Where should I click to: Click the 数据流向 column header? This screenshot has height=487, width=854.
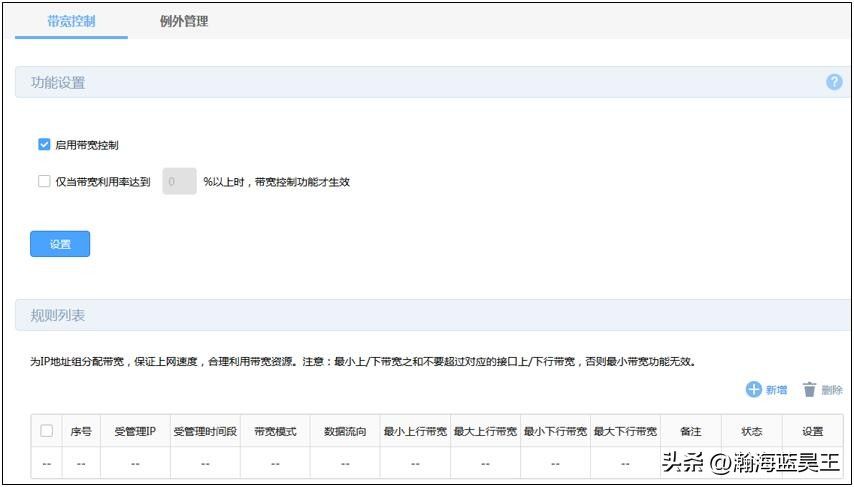(345, 432)
